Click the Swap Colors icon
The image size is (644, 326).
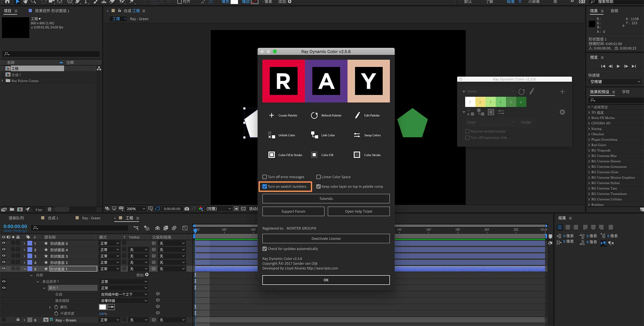357,135
